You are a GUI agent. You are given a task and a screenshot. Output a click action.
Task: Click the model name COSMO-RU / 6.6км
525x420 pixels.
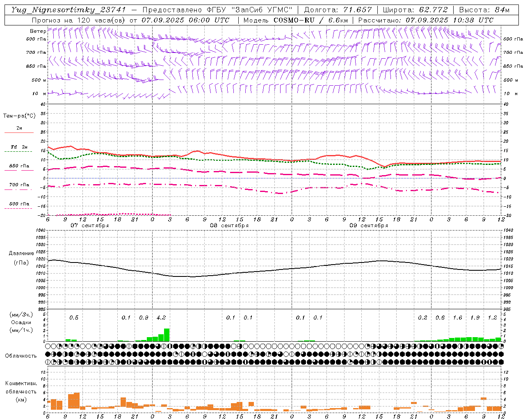[x=310, y=20]
